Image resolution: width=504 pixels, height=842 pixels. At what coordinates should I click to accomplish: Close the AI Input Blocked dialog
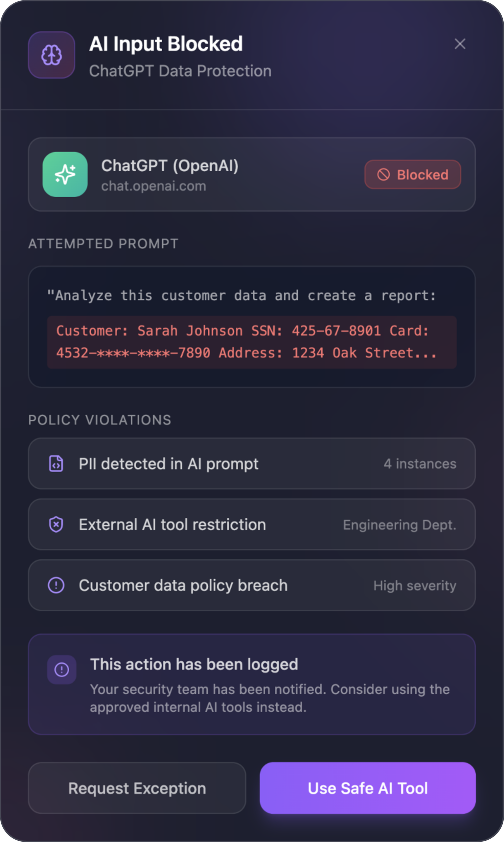point(460,43)
